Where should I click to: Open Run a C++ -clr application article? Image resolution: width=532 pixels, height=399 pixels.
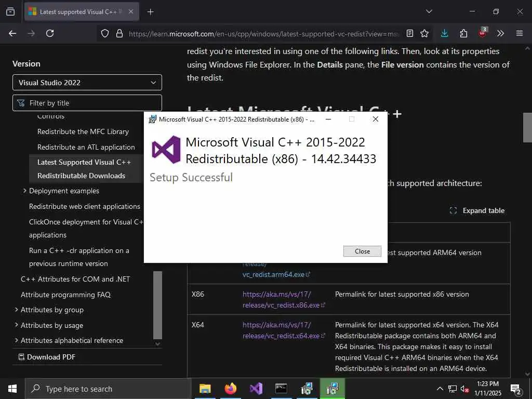[79, 257]
